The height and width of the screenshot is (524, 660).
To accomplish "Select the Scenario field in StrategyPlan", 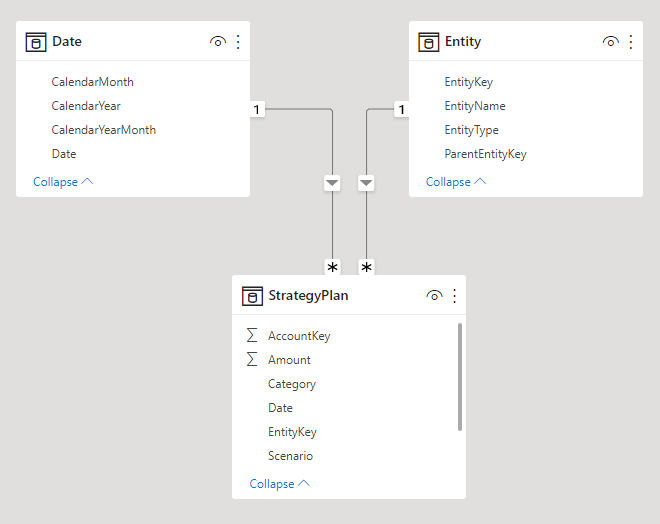I will coord(290,456).
